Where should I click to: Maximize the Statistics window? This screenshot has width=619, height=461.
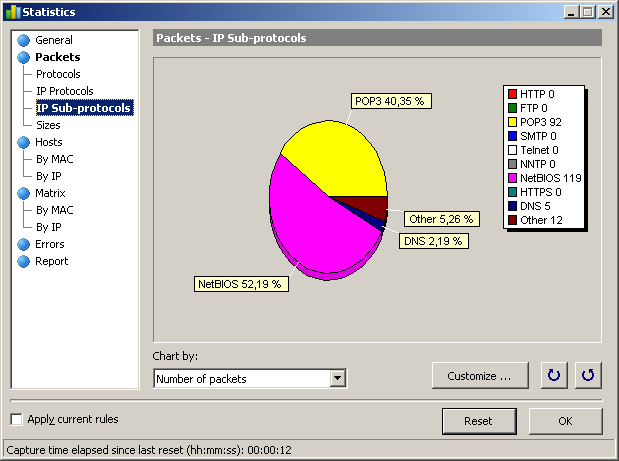587,12
